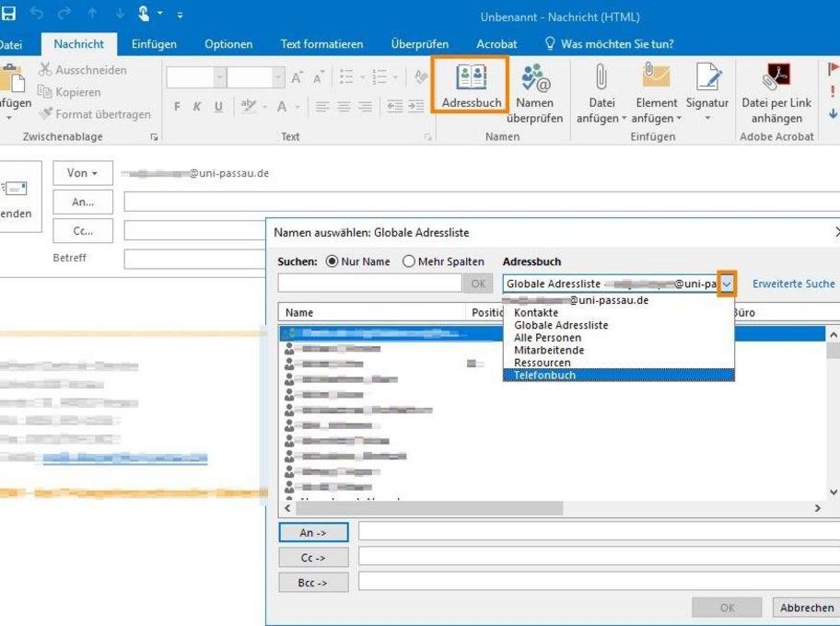Open the Adressbuch ribbon button
The height and width of the screenshot is (626, 840).
[471, 86]
